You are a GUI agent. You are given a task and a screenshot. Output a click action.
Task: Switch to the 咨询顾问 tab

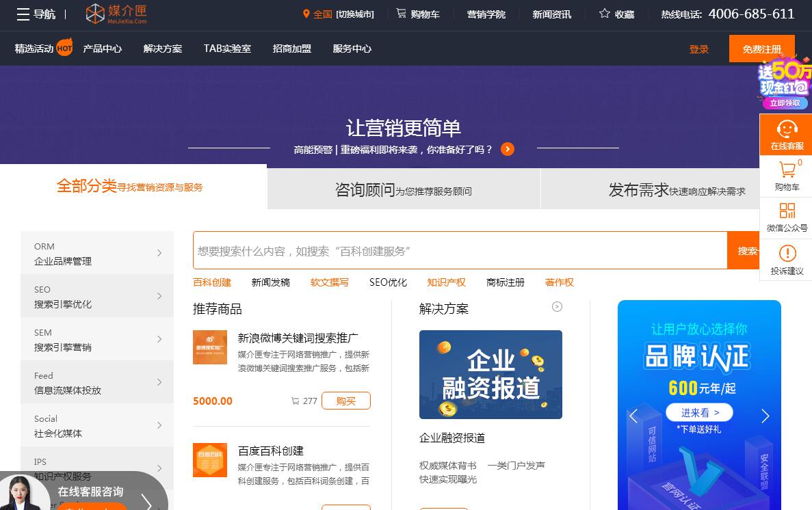[404, 189]
